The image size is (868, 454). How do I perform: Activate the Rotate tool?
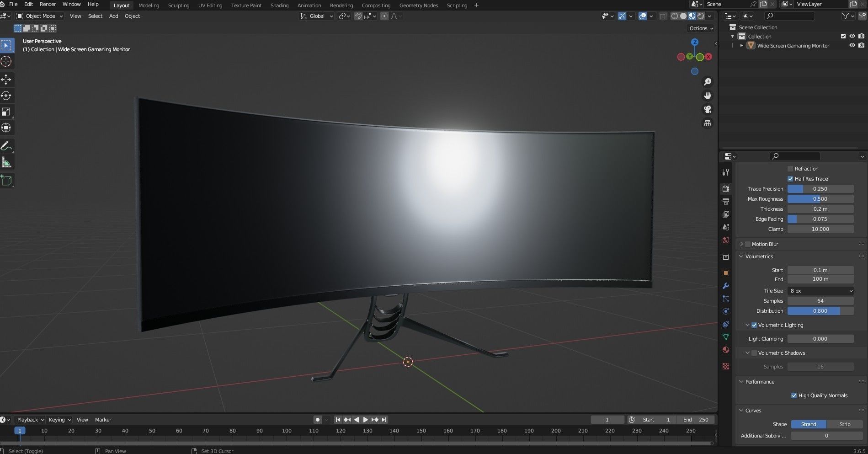[x=6, y=96]
